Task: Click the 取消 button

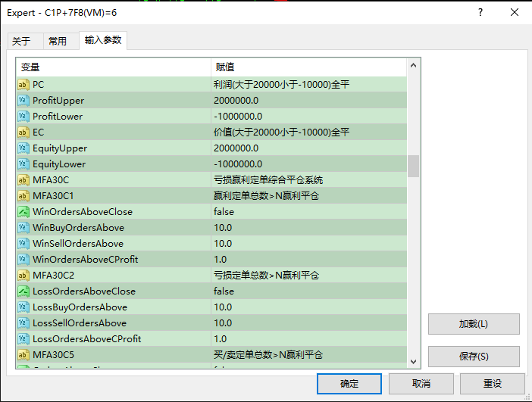Action: 421,384
